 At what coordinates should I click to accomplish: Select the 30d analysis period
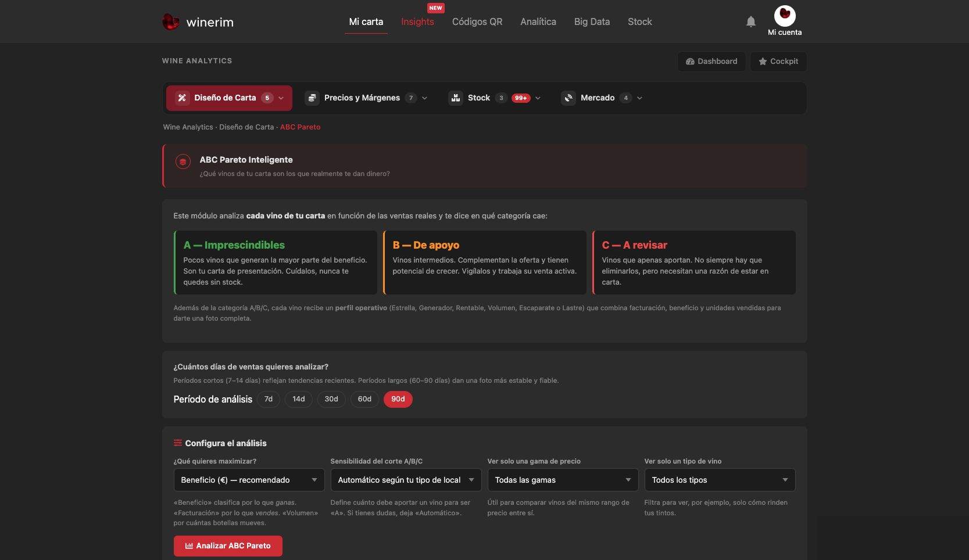click(331, 399)
